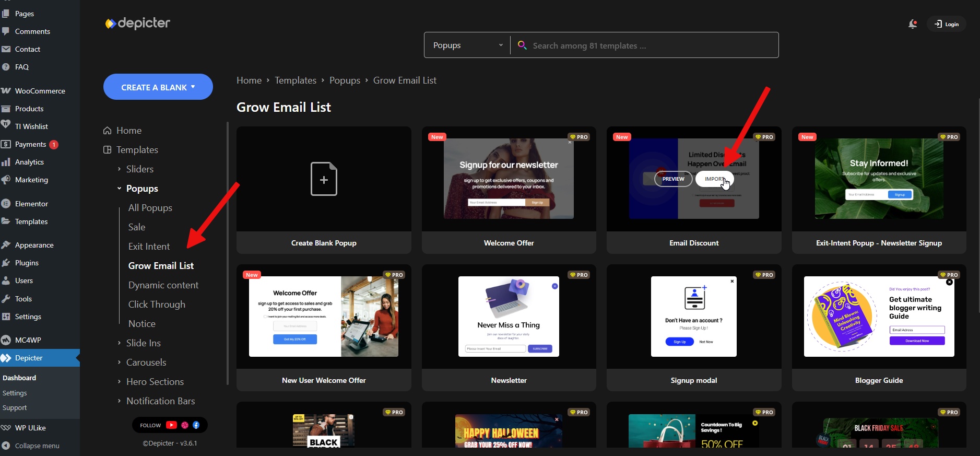The image size is (980, 456).
Task: Click the Tools wrench icon
Action: tap(6, 299)
